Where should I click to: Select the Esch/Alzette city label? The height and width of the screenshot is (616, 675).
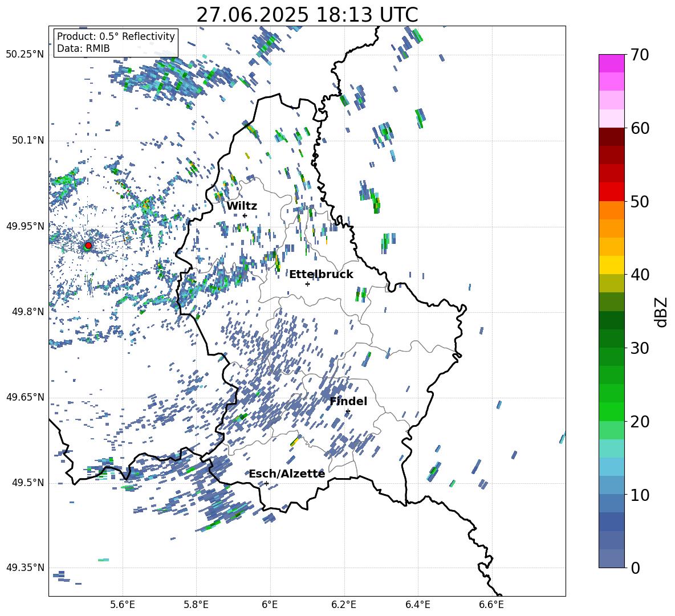click(x=287, y=474)
